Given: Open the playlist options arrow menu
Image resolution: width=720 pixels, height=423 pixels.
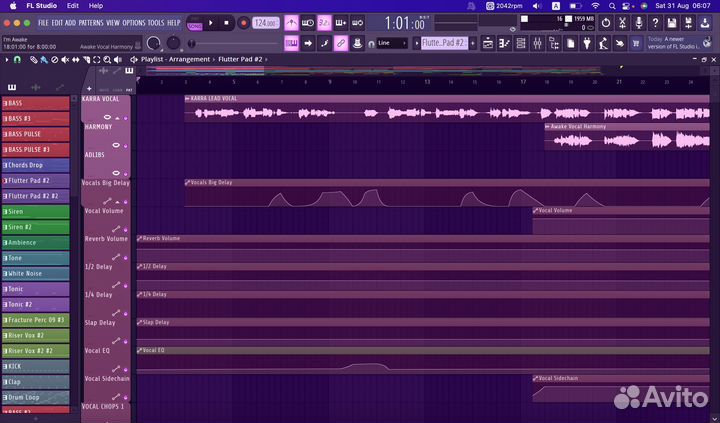Looking at the screenshot, I should [6, 60].
